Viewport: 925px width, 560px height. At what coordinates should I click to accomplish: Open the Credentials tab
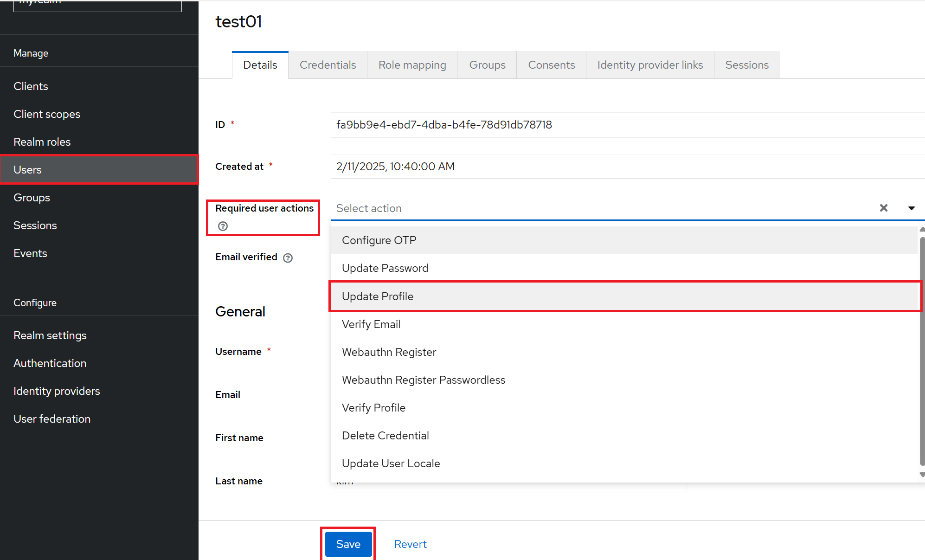pyautogui.click(x=328, y=65)
